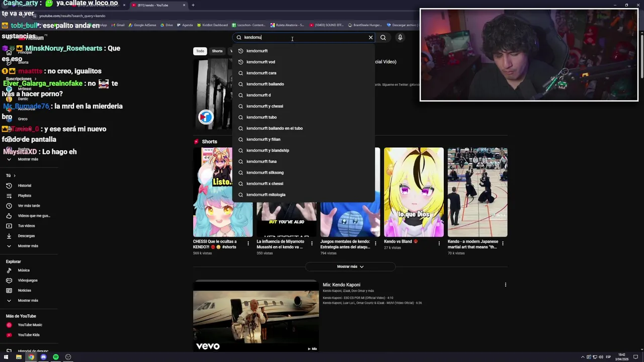
Task: Close the '(811) kendo - YouTube' tab
Action: pos(184,5)
